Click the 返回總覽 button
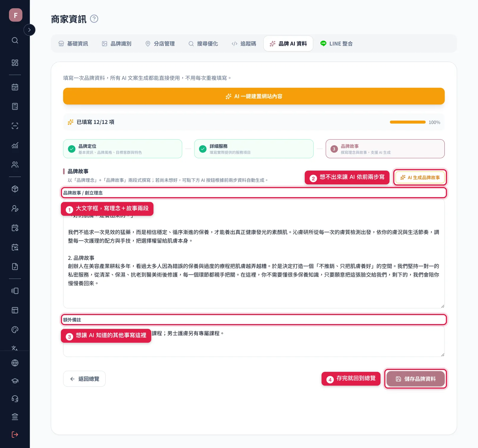The image size is (478, 448). (84, 379)
